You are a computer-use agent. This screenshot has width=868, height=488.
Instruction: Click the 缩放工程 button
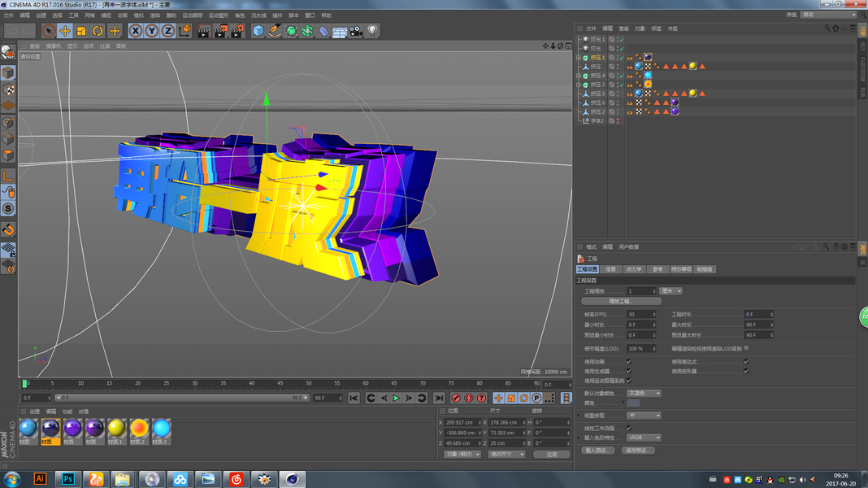pyautogui.click(x=621, y=301)
